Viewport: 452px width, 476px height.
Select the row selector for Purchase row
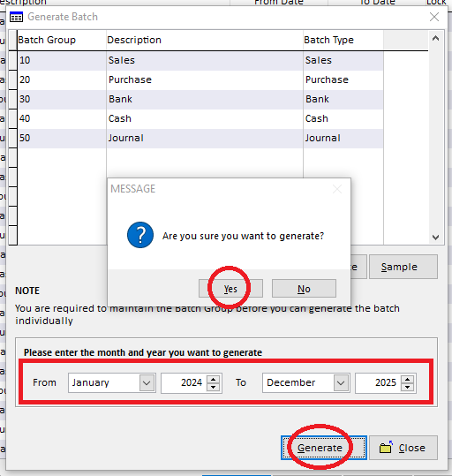12,79
